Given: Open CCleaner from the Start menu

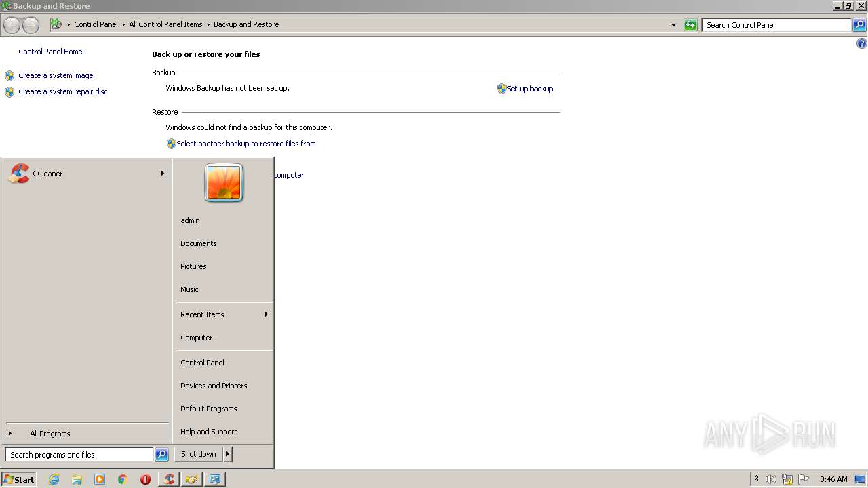Looking at the screenshot, I should pos(86,174).
